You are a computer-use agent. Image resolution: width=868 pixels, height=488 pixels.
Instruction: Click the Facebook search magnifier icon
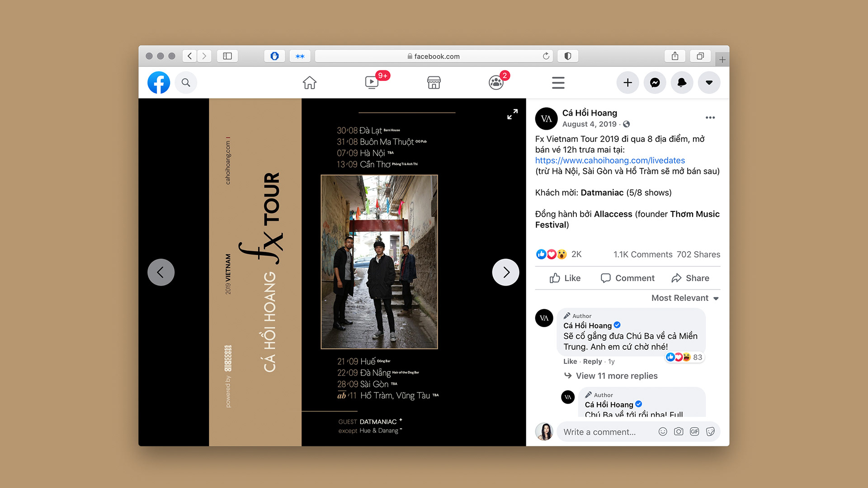(x=186, y=83)
